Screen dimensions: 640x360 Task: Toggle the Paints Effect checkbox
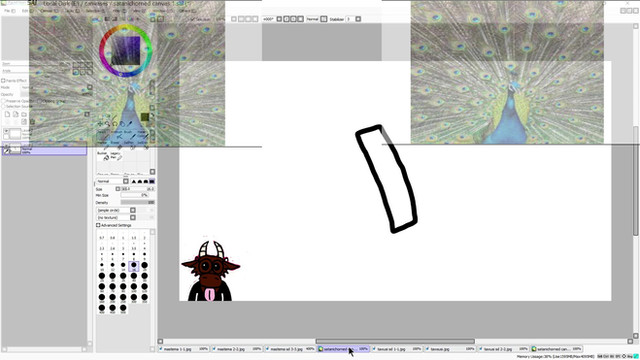click(3, 81)
